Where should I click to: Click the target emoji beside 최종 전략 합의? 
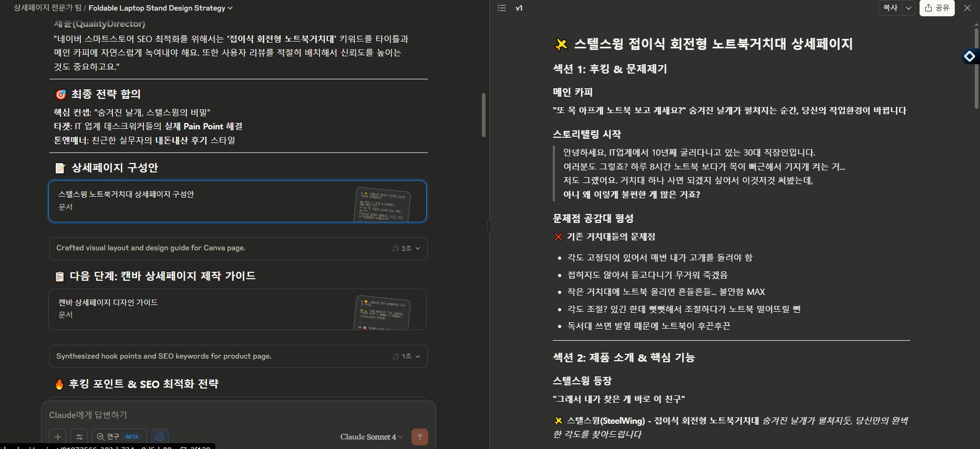[x=61, y=94]
